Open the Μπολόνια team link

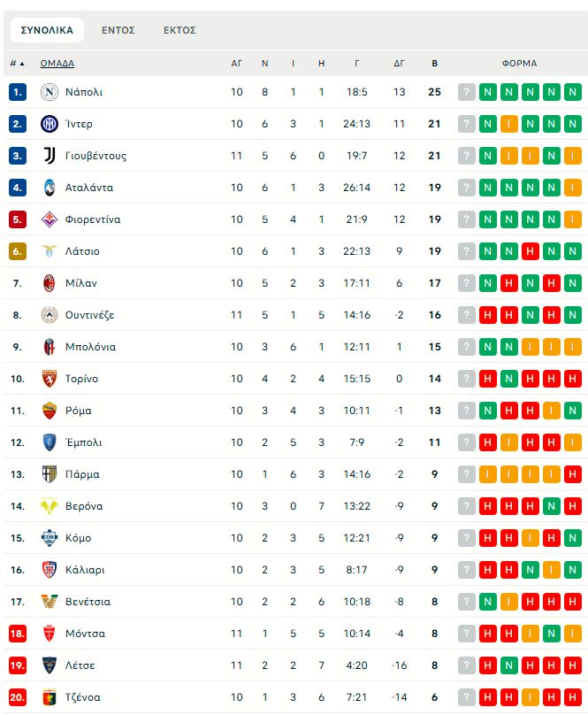tap(90, 347)
